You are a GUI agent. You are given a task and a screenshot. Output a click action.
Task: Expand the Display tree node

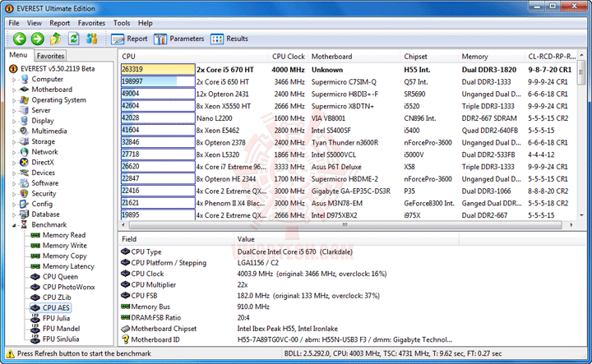(14, 121)
